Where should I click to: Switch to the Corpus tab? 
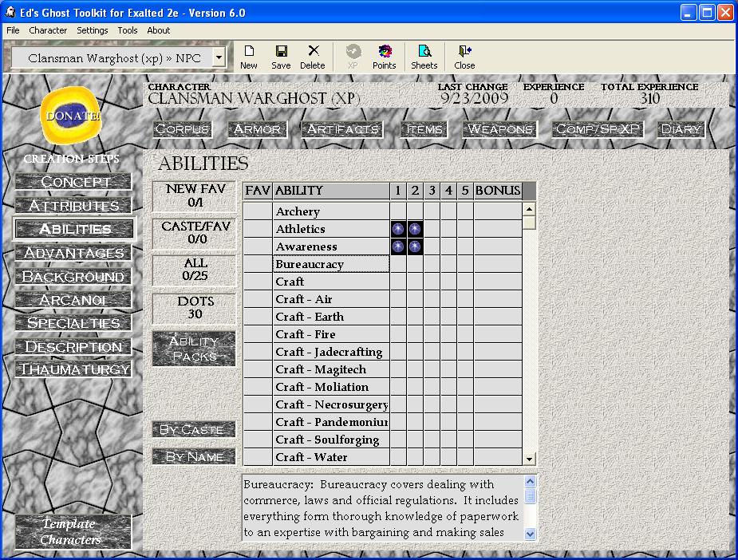click(182, 129)
